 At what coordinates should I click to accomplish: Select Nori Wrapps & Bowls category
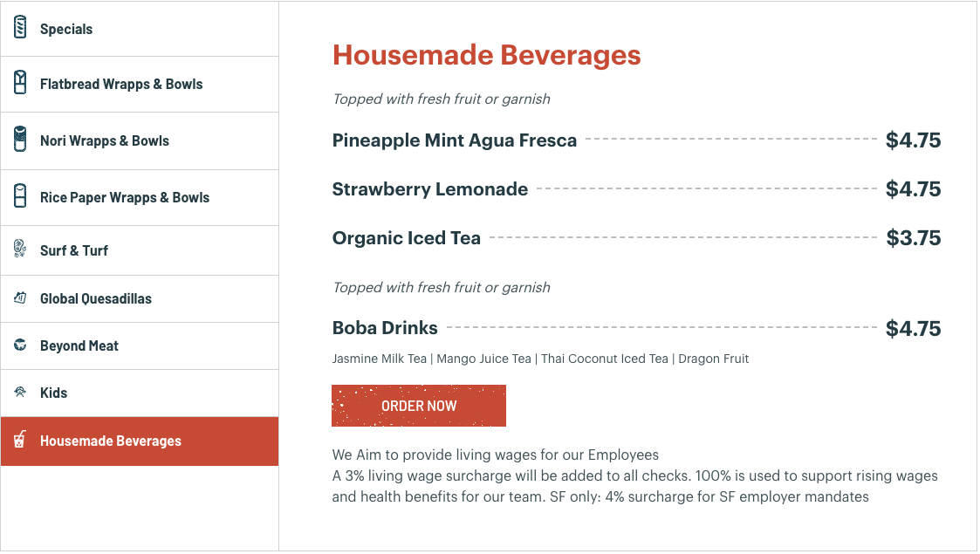[105, 140]
